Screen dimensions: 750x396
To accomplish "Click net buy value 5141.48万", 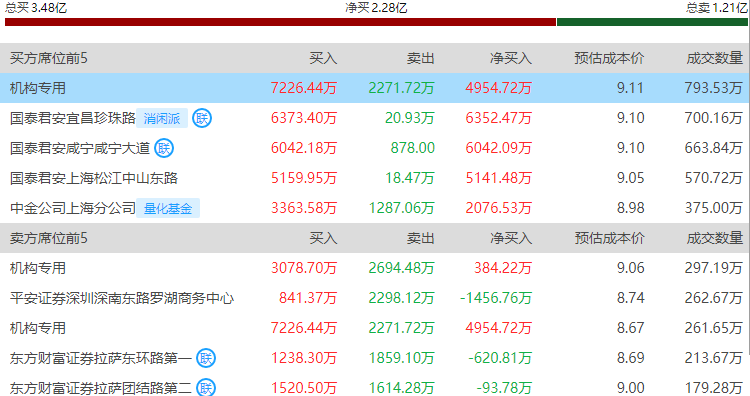I will pyautogui.click(x=498, y=178).
